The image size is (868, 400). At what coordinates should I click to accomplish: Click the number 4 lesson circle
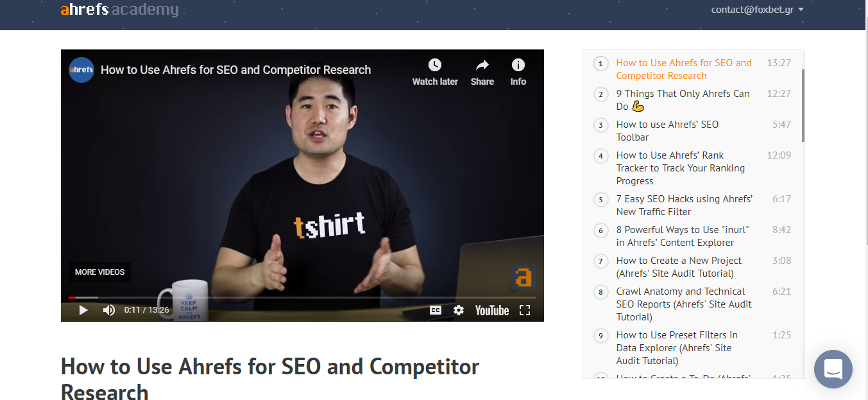tap(601, 155)
